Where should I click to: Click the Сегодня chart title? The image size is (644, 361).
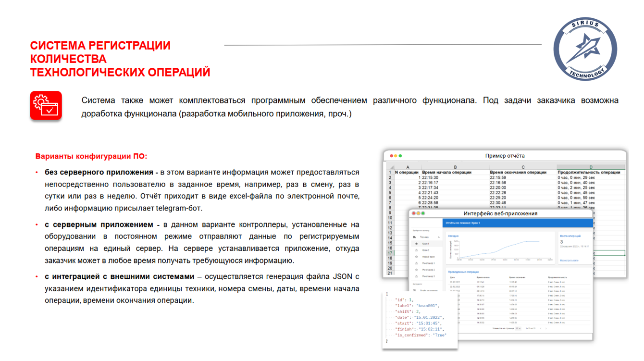(x=453, y=236)
